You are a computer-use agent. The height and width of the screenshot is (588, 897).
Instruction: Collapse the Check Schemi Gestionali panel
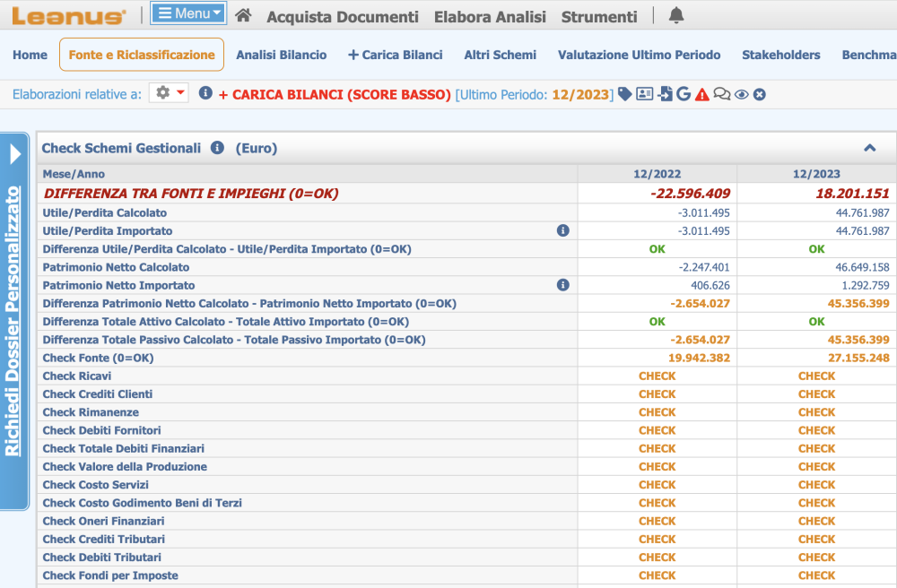tap(869, 149)
